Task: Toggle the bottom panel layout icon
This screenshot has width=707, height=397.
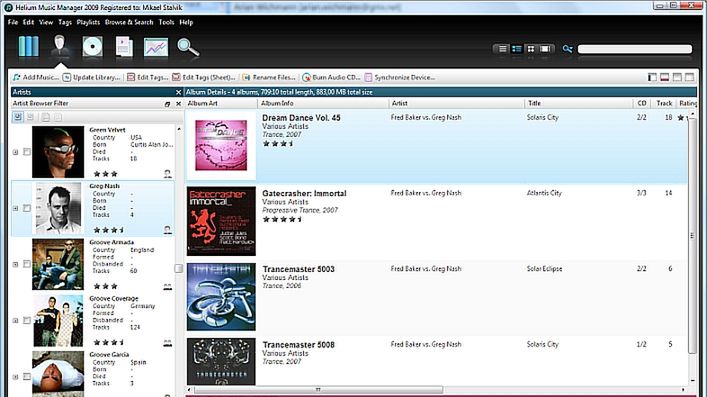Action: [665, 77]
